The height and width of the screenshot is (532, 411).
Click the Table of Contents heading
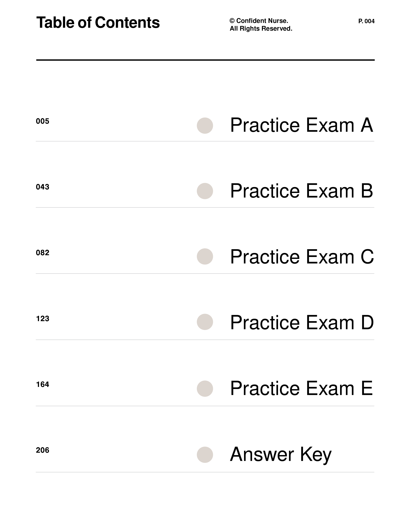98,23
